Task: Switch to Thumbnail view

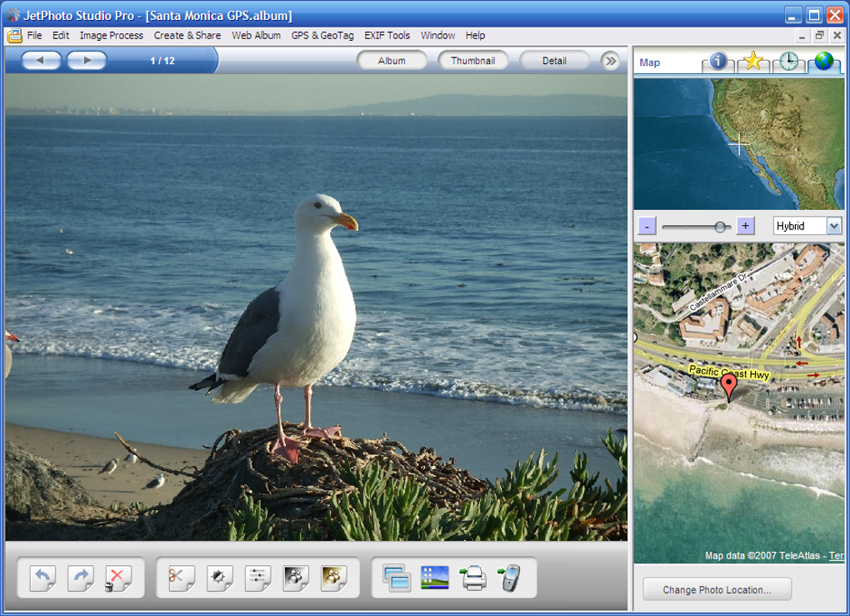Action: (472, 61)
